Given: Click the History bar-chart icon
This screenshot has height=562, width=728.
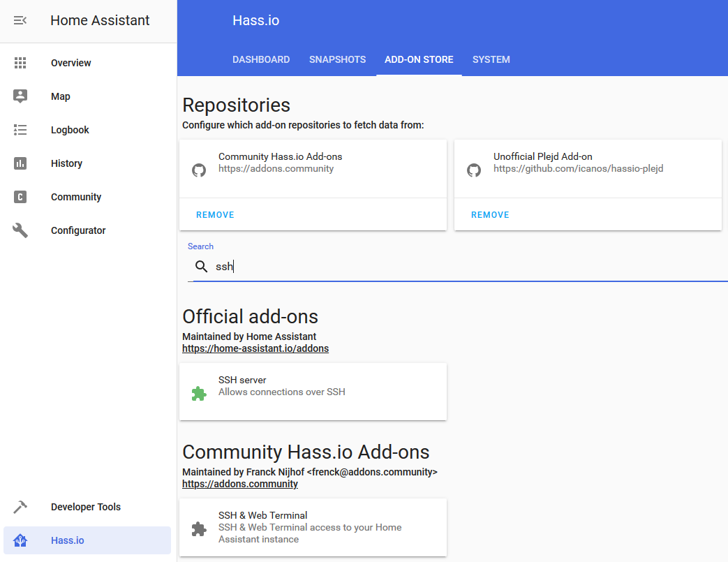Looking at the screenshot, I should 20,163.
